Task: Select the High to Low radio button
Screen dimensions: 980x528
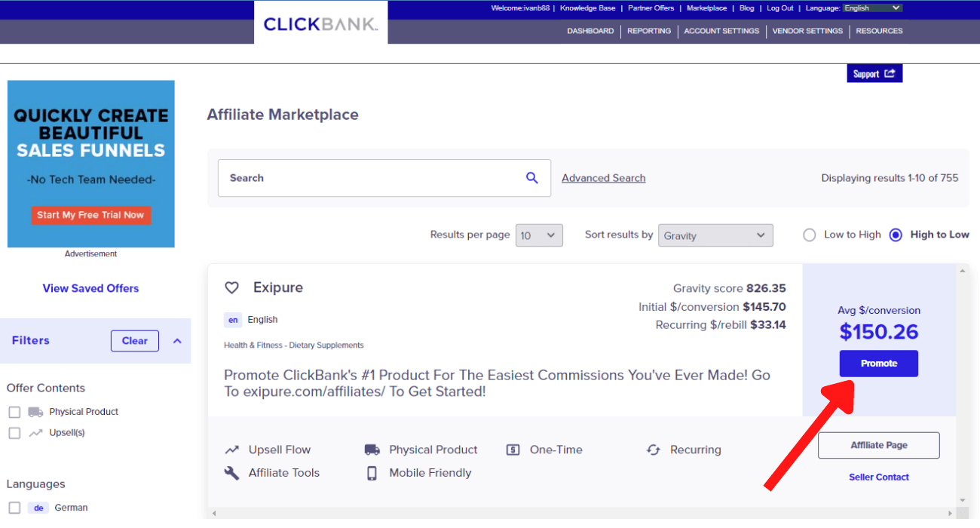Action: (896, 235)
